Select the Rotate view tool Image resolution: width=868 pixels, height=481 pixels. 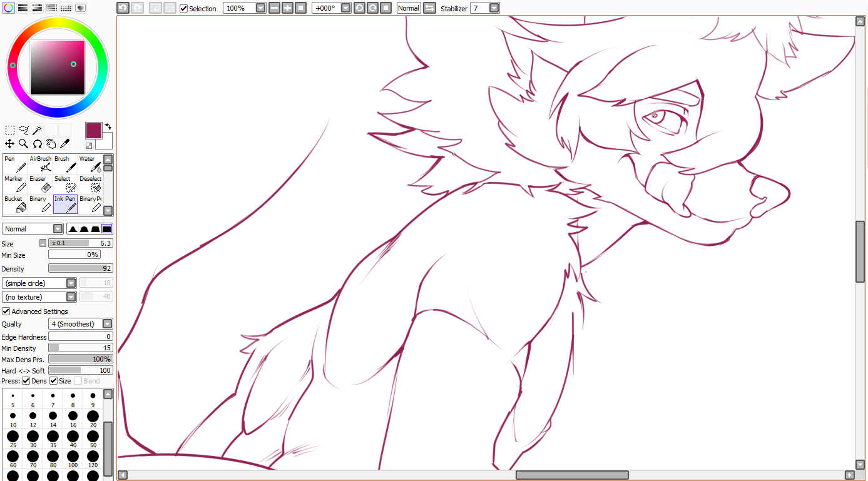click(x=38, y=144)
